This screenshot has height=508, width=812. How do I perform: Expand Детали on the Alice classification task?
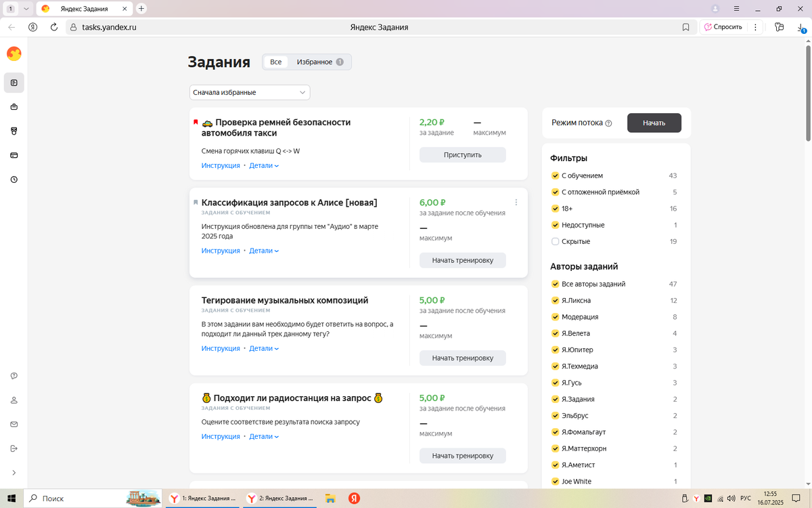point(264,251)
